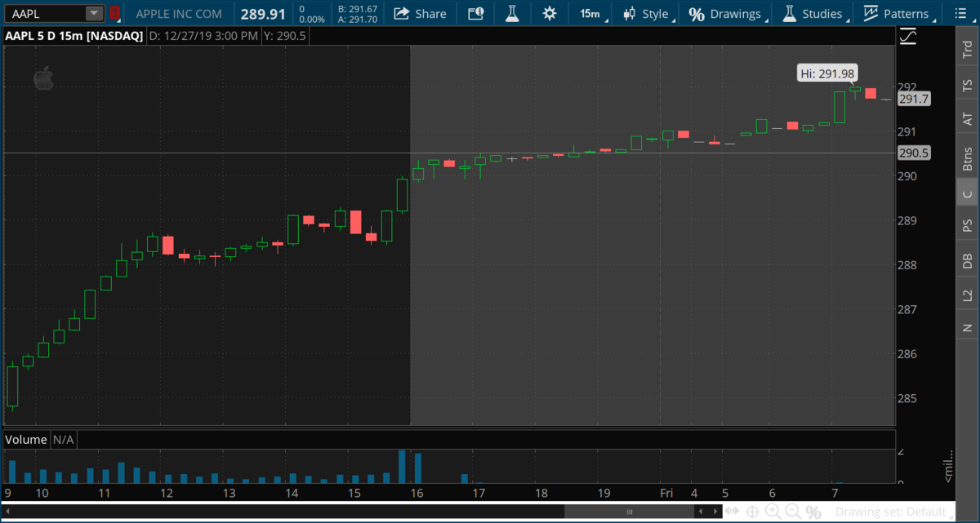Open the Patterns menu
The width and height of the screenshot is (980, 523).
pyautogui.click(x=897, y=14)
